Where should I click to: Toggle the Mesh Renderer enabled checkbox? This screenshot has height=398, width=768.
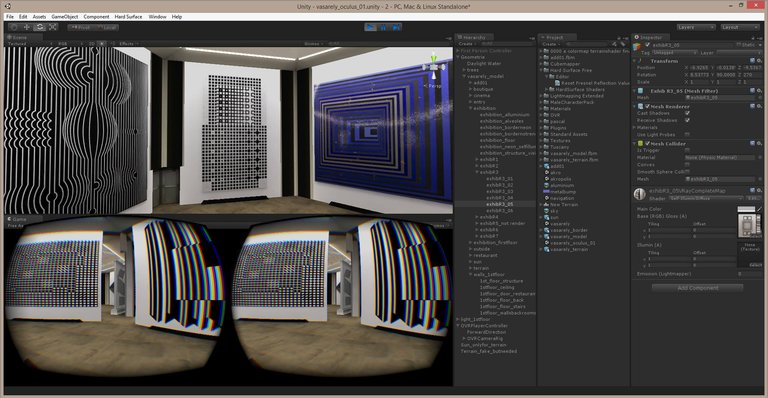click(647, 106)
